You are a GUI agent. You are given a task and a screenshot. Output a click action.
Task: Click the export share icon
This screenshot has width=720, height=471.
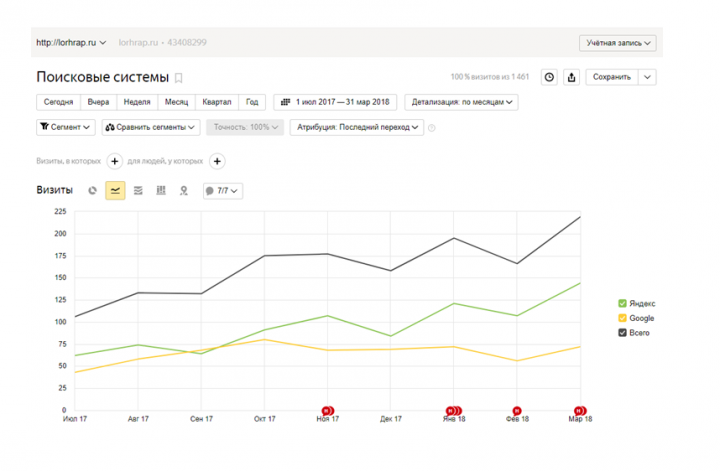point(571,77)
